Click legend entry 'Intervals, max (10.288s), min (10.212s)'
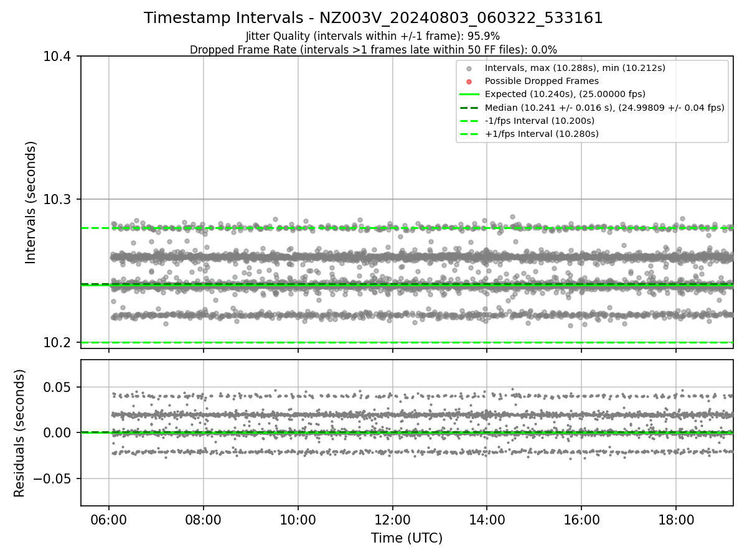Screen dimensions: 747x560 click(575, 68)
